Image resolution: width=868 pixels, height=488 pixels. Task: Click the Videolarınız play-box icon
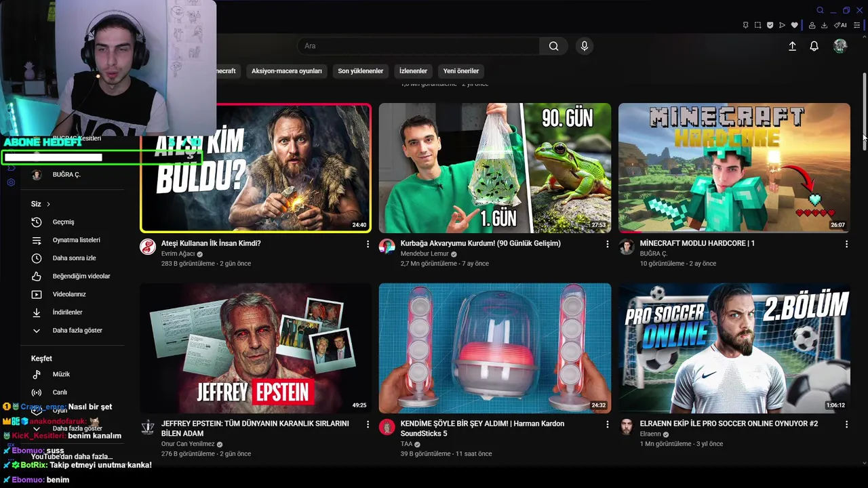tap(37, 294)
